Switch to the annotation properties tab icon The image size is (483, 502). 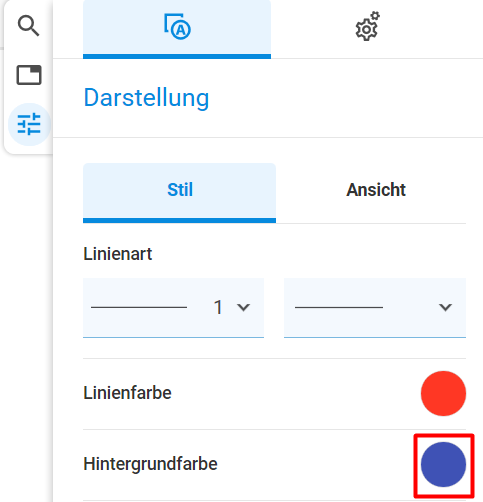[x=177, y=28]
